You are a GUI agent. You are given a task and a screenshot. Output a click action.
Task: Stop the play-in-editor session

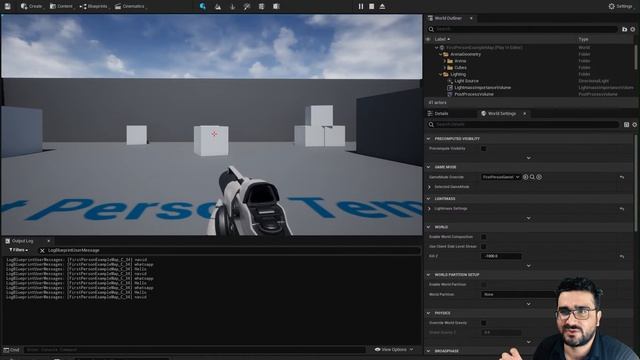(371, 6)
